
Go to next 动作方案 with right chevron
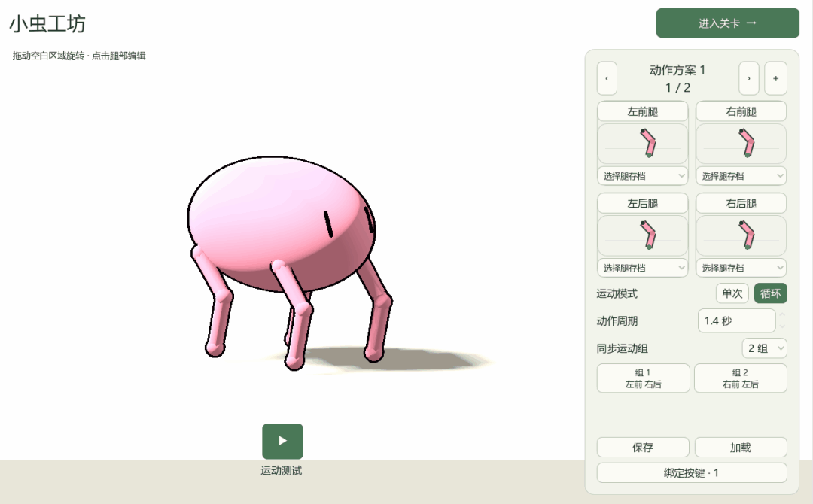pyautogui.click(x=749, y=78)
